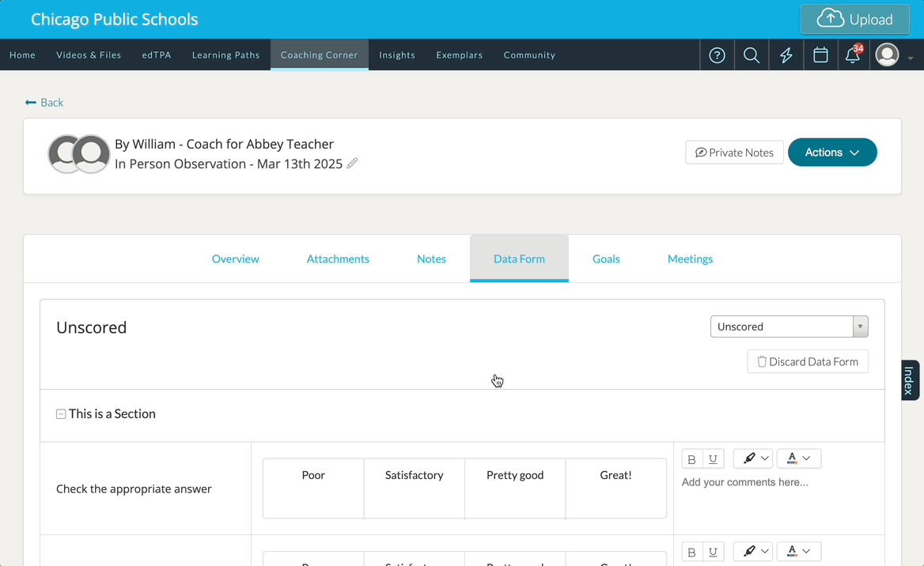Screen dimensions: 924x566
Task: Go back using the Back link
Action: [44, 102]
